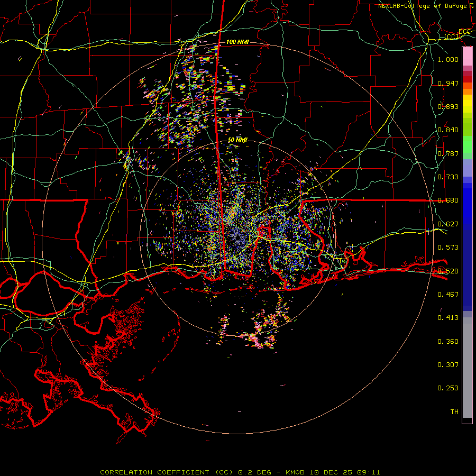
Task: Click the 0.413 scale label
Action: [x=448, y=318]
